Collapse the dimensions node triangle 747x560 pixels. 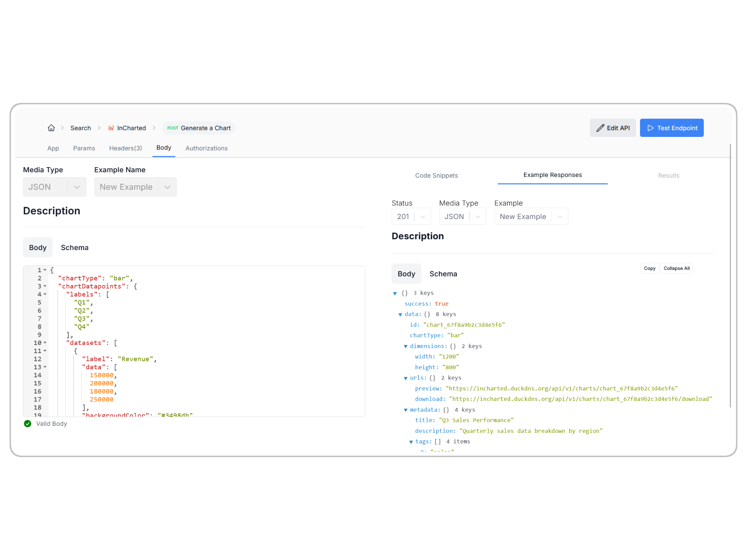(x=405, y=346)
